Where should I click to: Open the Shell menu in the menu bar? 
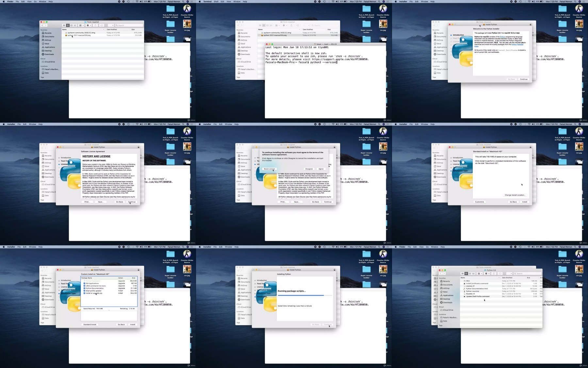pos(216,1)
